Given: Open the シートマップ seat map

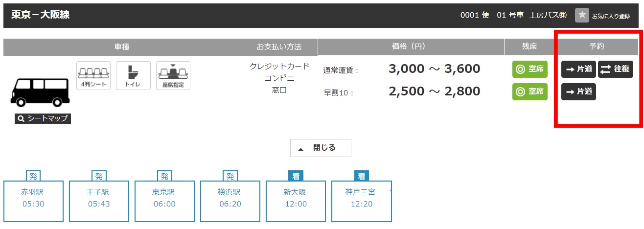Looking at the screenshot, I should [43, 118].
